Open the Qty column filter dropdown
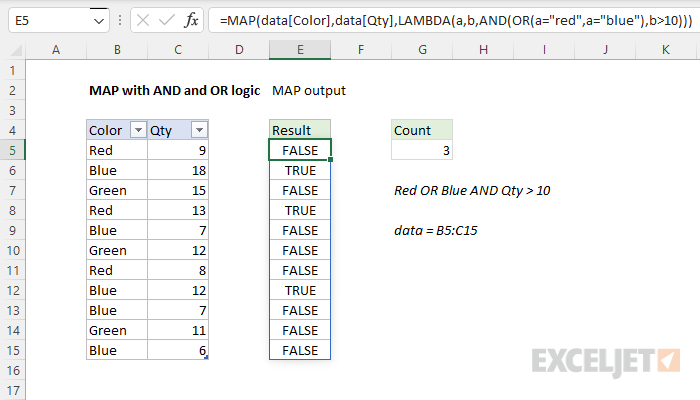700x400 pixels. (x=199, y=130)
